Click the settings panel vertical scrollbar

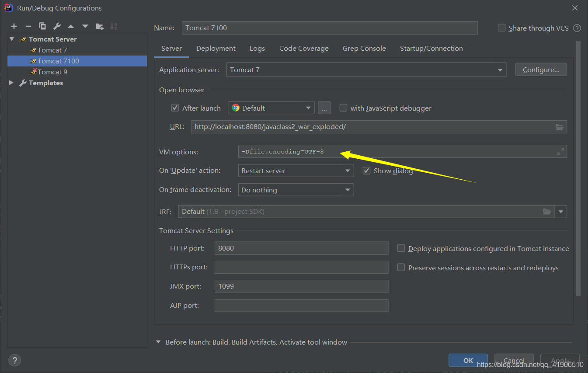pyautogui.click(x=578, y=168)
